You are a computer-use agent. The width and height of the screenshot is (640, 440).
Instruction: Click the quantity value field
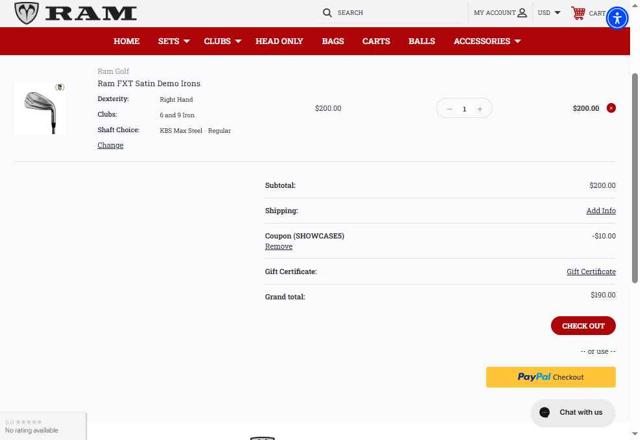[x=464, y=109]
